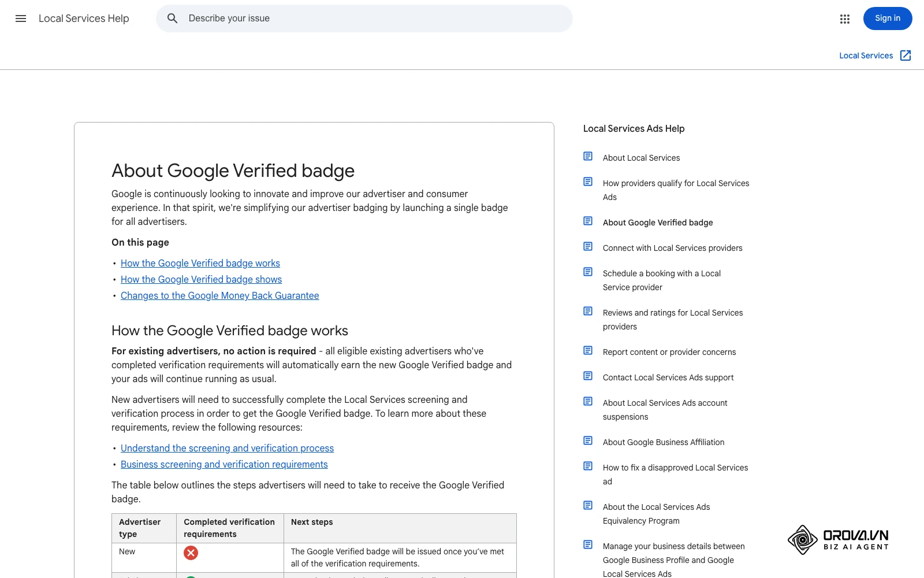This screenshot has height=578, width=924.
Task: Open Reviews and ratings for Local Services providers
Action: pyautogui.click(x=673, y=320)
